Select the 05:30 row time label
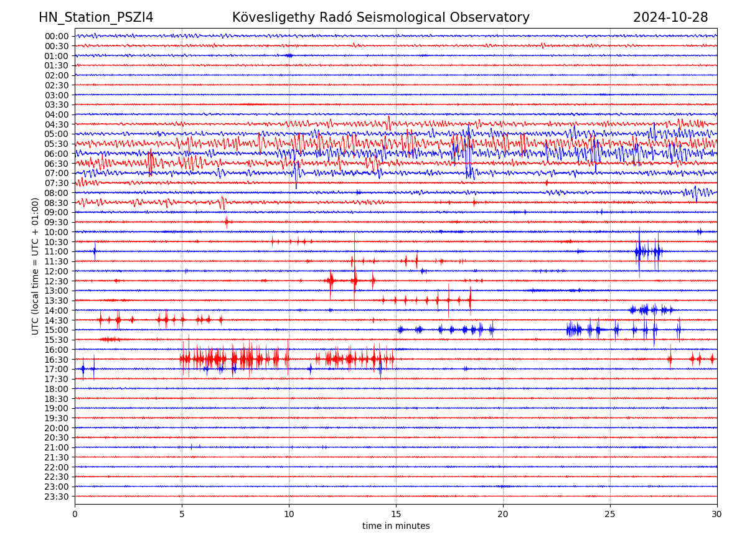Screen dimensions: 747x560 click(57, 144)
